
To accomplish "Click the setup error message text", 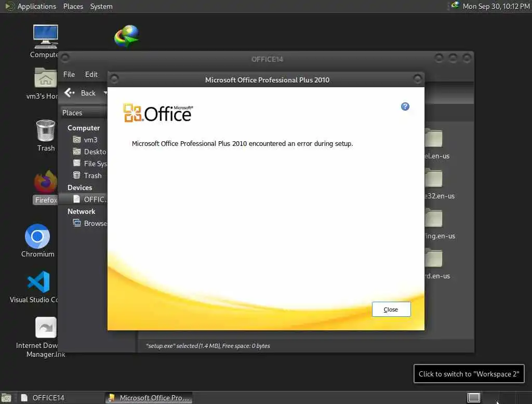I will pyautogui.click(x=242, y=143).
